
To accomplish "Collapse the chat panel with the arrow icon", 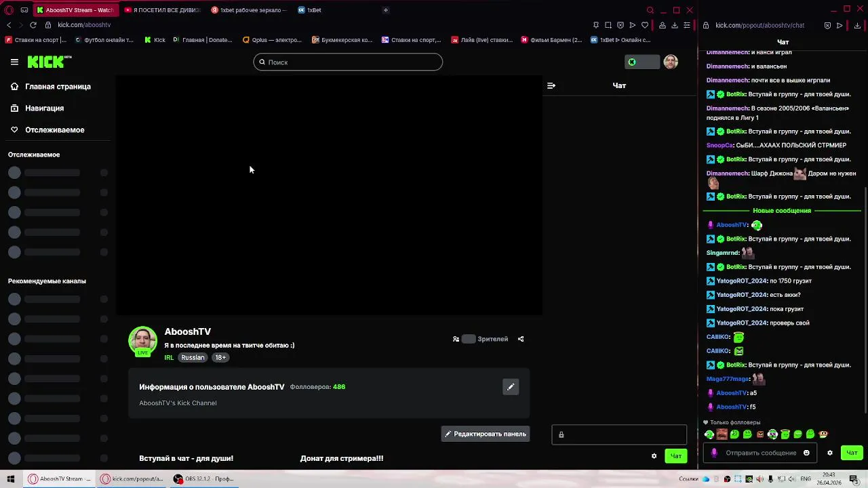I will 551,85.
